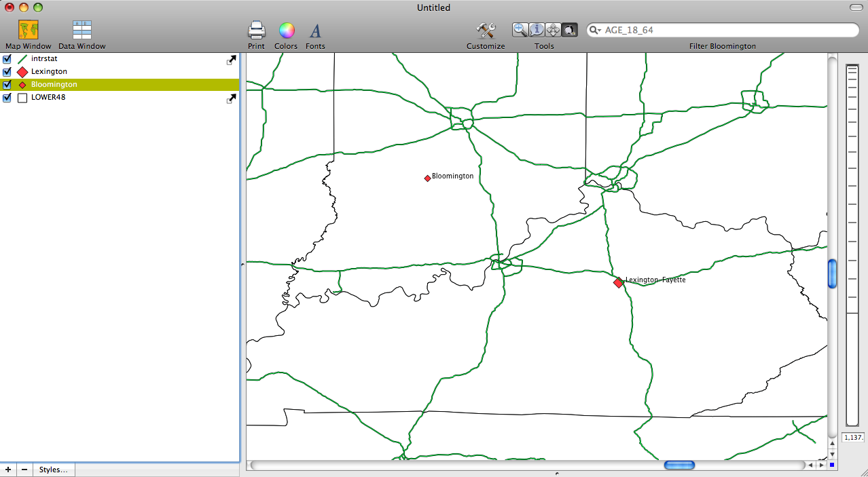This screenshot has height=477, width=868.
Task: Click the intrstat layer link arrow
Action: 231,60
